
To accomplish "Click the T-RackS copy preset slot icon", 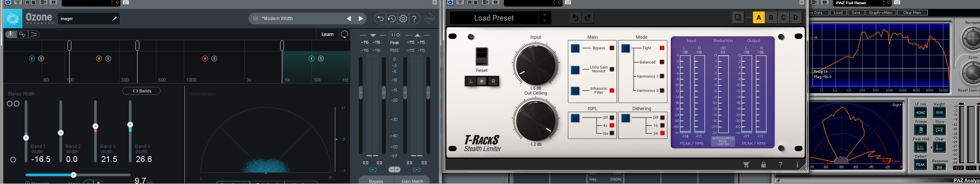I will [738, 18].
